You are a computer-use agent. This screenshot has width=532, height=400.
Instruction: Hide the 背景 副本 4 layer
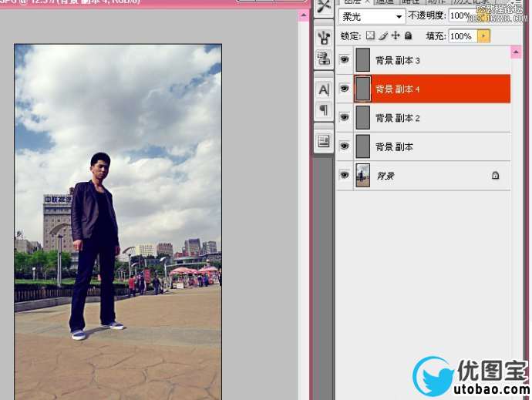pos(345,89)
